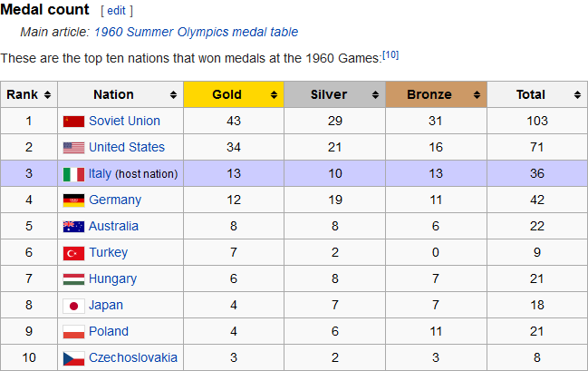
Task: Click the United States flag icon
Action: [x=73, y=148]
